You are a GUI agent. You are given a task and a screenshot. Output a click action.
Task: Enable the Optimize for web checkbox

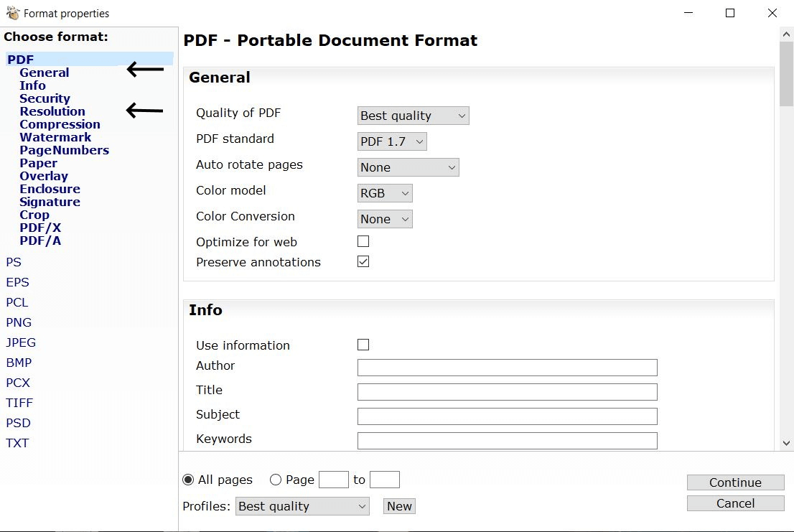tap(363, 242)
